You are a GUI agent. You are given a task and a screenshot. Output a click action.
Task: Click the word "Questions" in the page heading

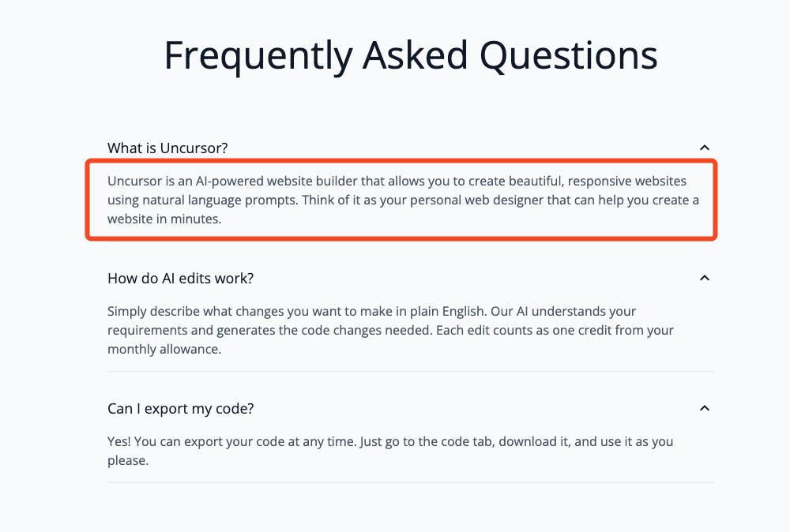pyautogui.click(x=568, y=55)
